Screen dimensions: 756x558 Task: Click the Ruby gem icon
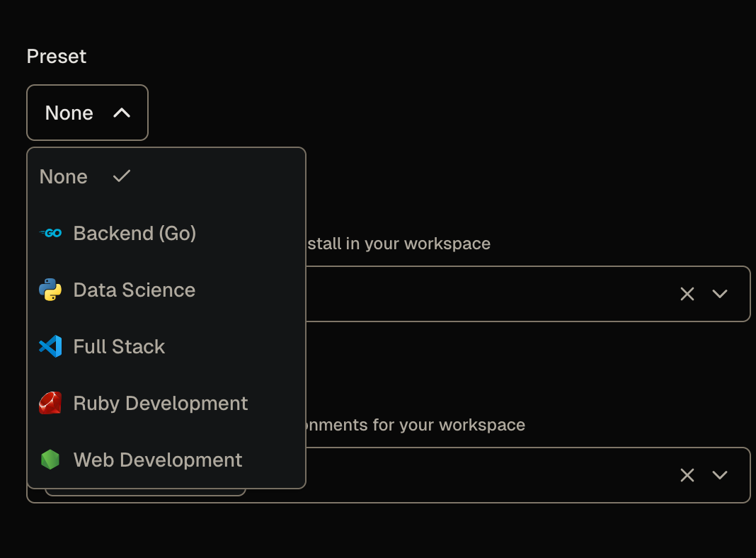coord(50,403)
